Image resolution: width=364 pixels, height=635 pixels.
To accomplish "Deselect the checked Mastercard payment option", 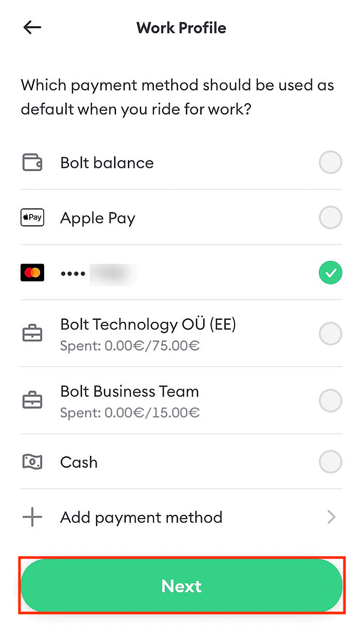I will 330,273.
